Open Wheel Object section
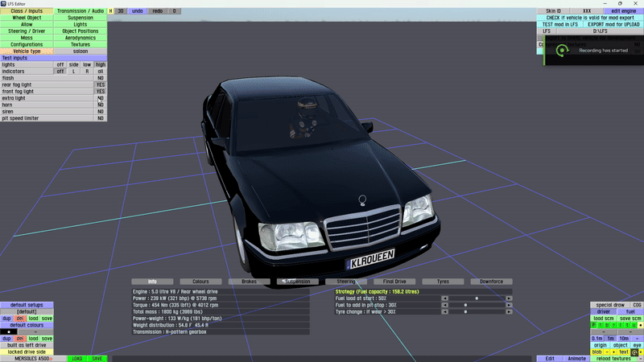The image size is (644, 362). coord(27,18)
